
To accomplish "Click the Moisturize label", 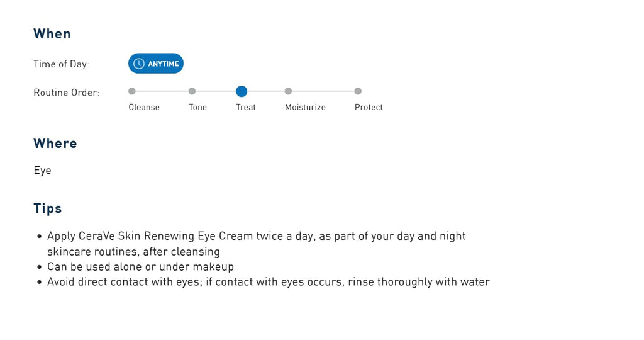I will coord(305,107).
